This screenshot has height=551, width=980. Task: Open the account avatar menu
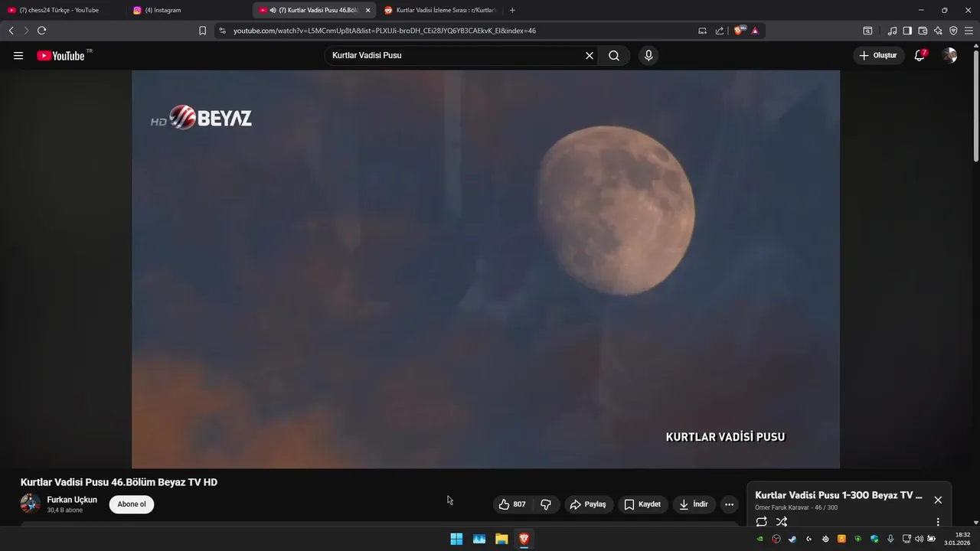point(949,55)
